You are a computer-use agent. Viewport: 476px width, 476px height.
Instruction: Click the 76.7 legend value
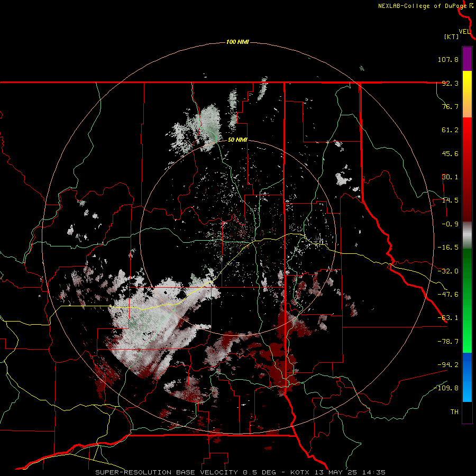pos(450,106)
